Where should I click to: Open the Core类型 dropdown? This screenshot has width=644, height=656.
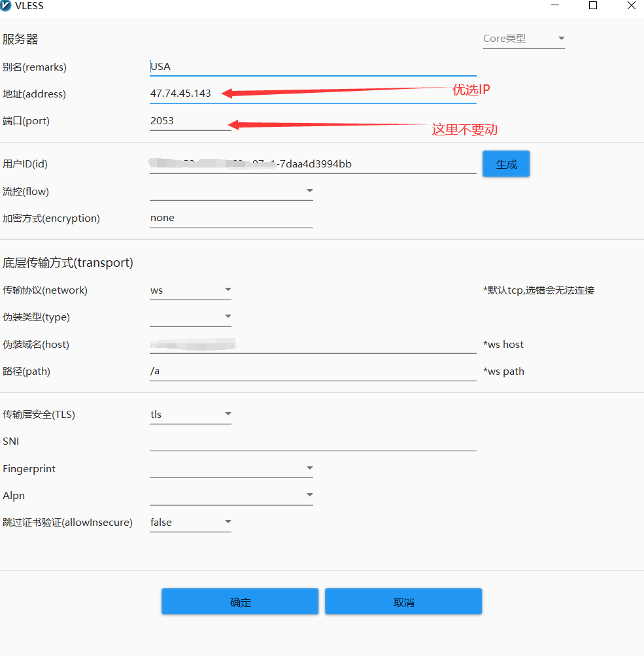[523, 39]
